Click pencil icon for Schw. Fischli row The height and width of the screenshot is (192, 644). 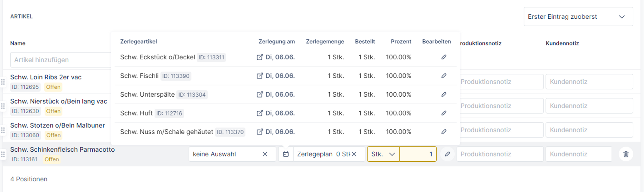coord(444,76)
